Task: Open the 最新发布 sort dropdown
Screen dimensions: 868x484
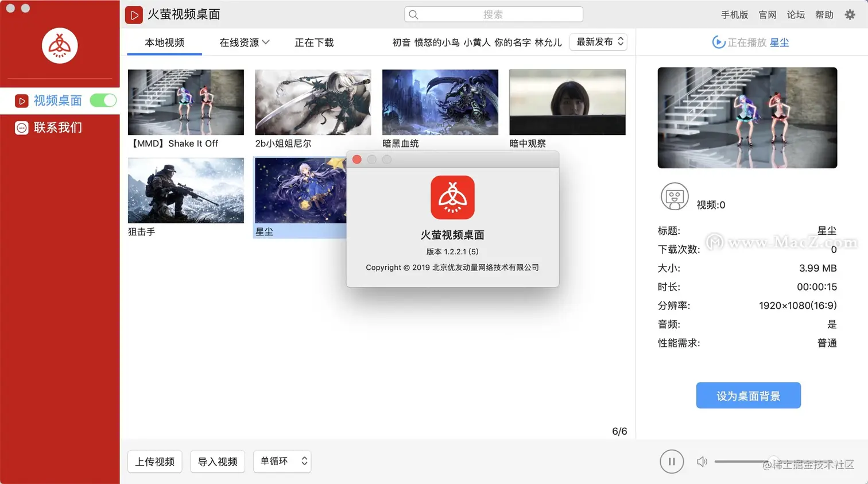Action: pyautogui.click(x=598, y=42)
